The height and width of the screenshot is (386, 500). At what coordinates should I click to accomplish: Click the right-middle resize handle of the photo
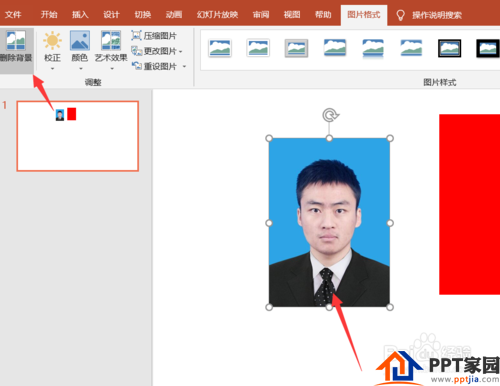click(390, 223)
